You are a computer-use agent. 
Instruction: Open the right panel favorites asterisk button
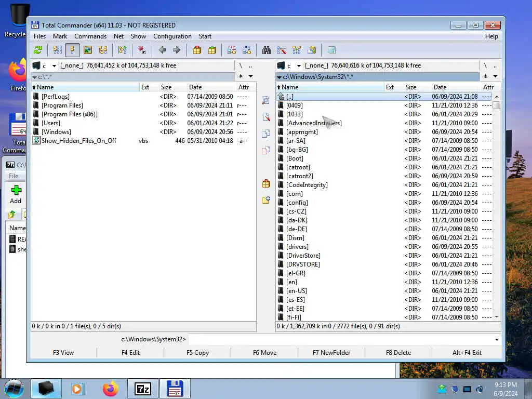click(x=486, y=76)
